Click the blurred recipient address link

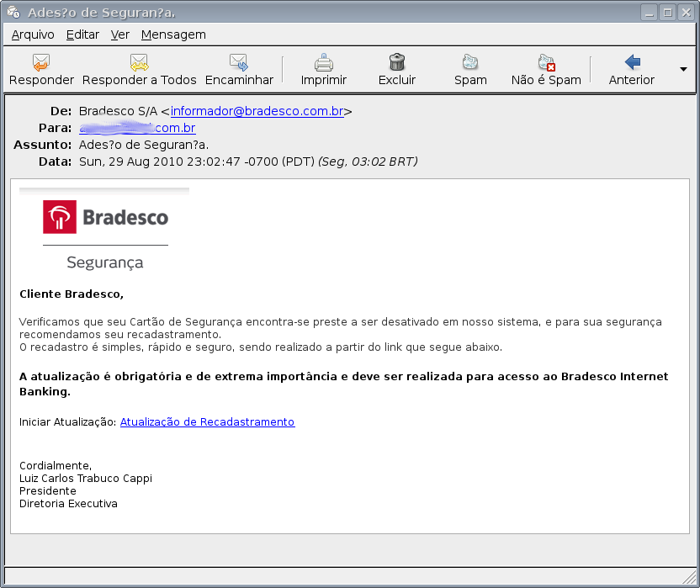coord(137,128)
